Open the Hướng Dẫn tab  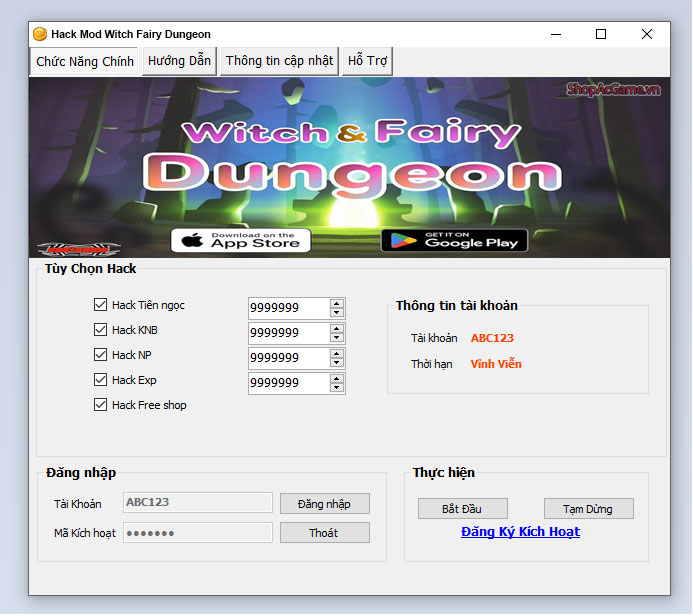pyautogui.click(x=179, y=61)
